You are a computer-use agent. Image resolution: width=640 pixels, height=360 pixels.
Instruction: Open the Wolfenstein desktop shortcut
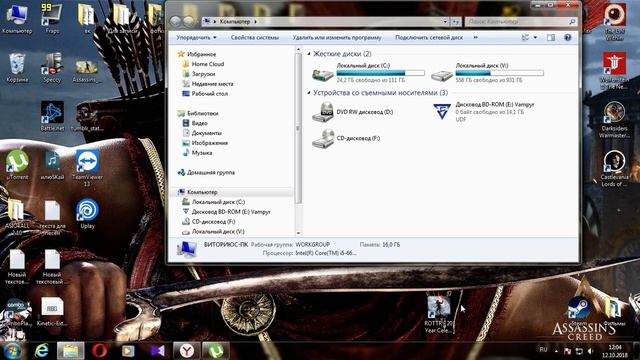(x=614, y=70)
